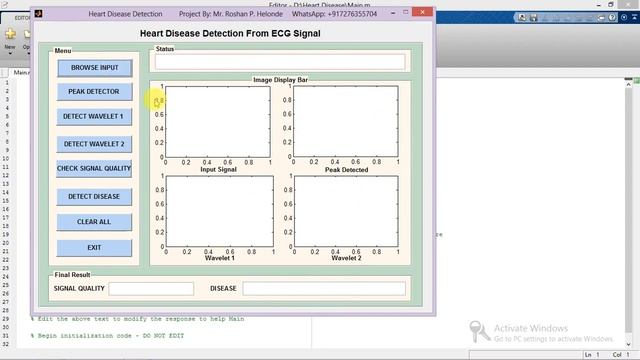Click 'Edit the above text' comment line

138,319
